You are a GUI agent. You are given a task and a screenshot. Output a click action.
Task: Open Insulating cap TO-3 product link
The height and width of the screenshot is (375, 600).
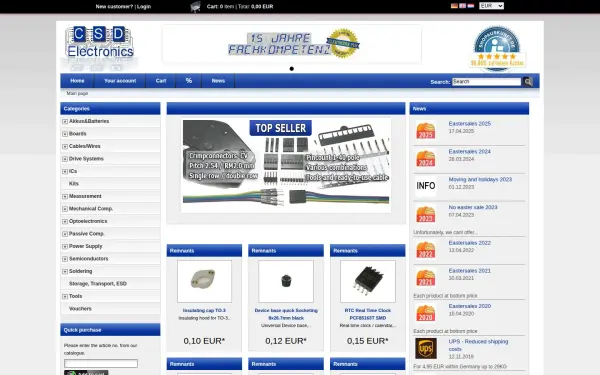[x=204, y=310]
